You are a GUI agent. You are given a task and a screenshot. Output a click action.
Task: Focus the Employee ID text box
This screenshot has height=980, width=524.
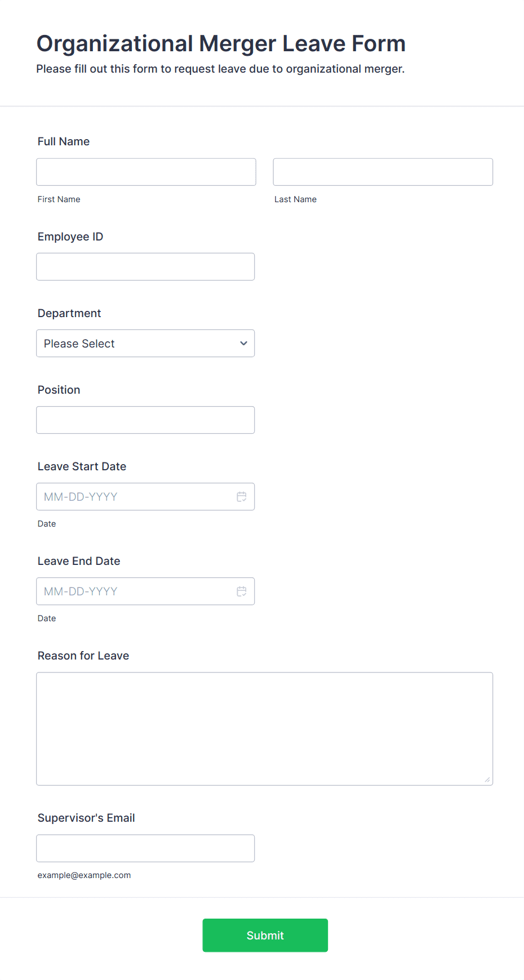tap(145, 266)
